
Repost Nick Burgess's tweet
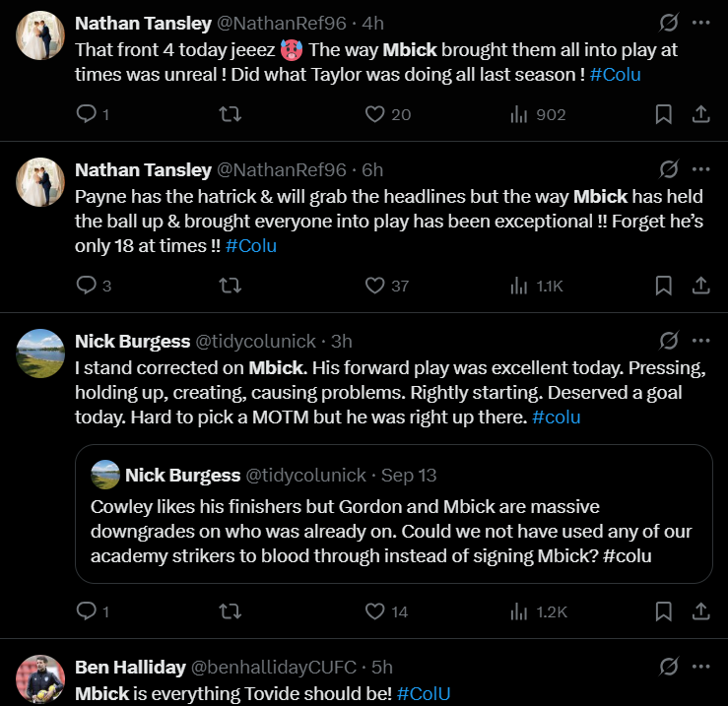229,611
